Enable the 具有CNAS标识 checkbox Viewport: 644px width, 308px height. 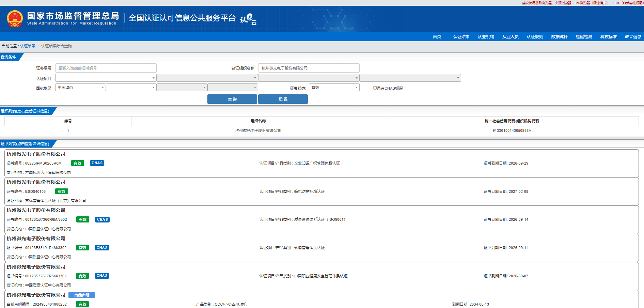click(375, 88)
